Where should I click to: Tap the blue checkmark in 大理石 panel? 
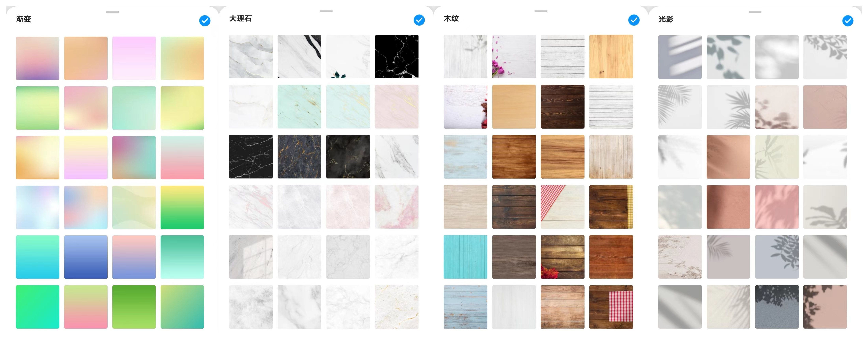tap(419, 20)
